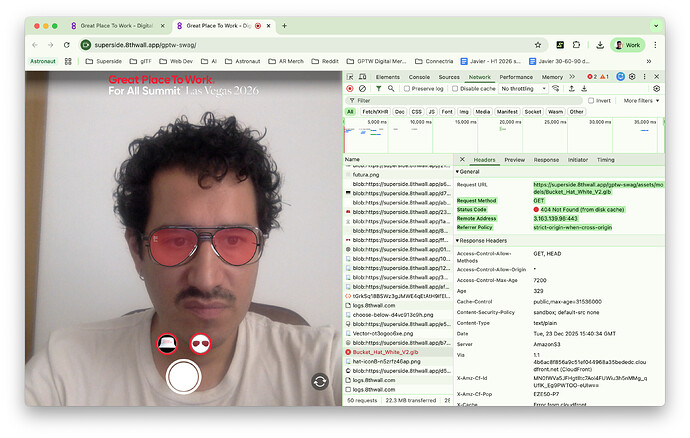This screenshot has height=438, width=690.
Task: Open the Preview tab of the request
Action: (x=514, y=160)
